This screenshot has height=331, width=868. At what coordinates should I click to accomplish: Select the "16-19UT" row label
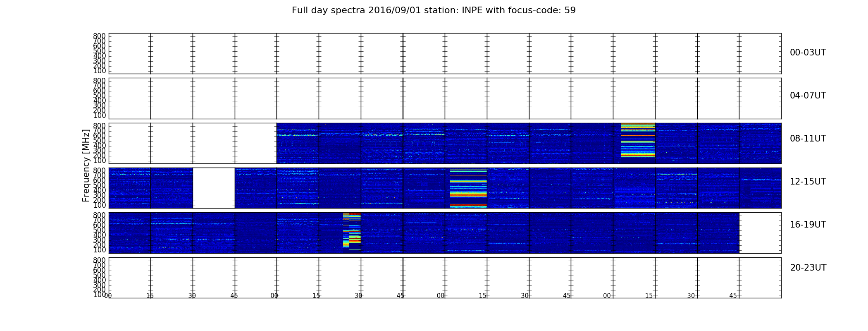(808, 225)
